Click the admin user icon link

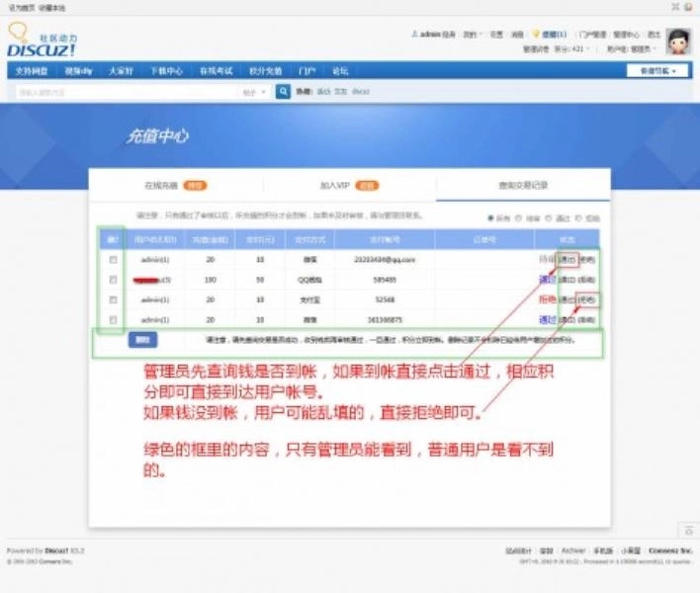click(x=414, y=34)
